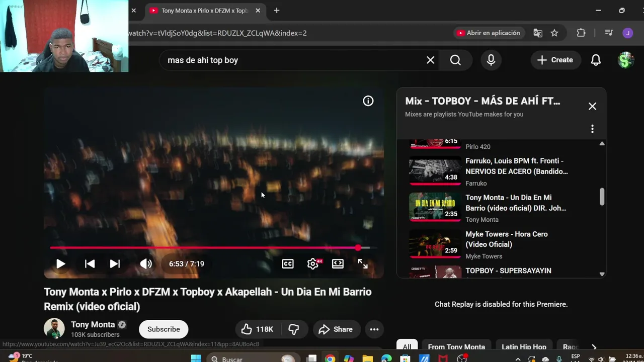Open Myke Towers Hora Cero thumbnail

coord(435,244)
